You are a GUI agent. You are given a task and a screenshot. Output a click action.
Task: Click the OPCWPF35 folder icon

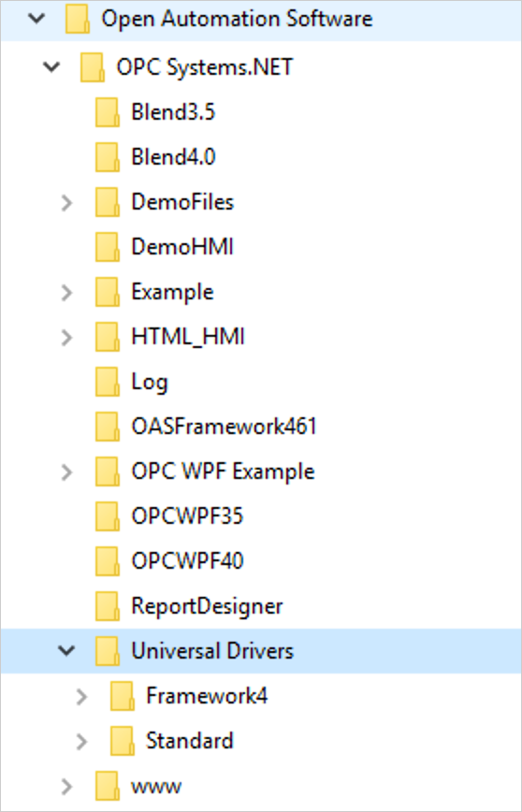pos(108,516)
